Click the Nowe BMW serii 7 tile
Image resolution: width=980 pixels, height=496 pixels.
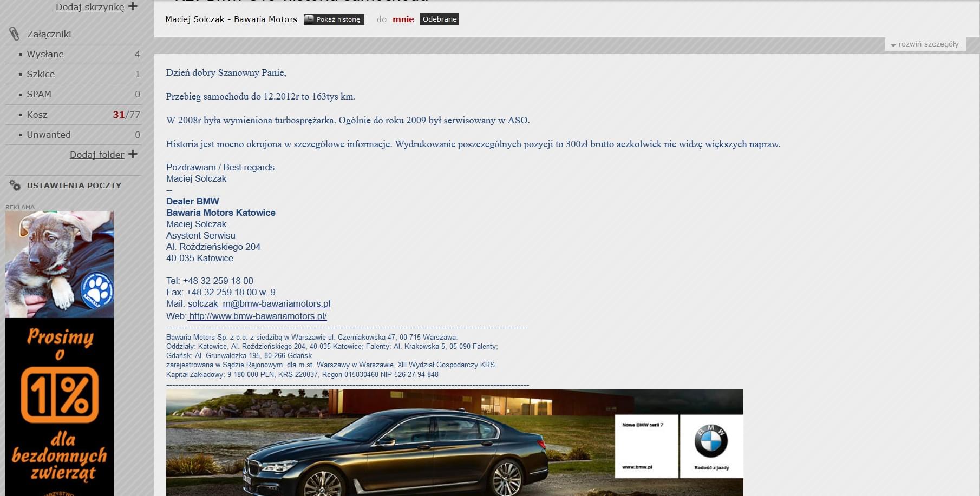(x=646, y=446)
